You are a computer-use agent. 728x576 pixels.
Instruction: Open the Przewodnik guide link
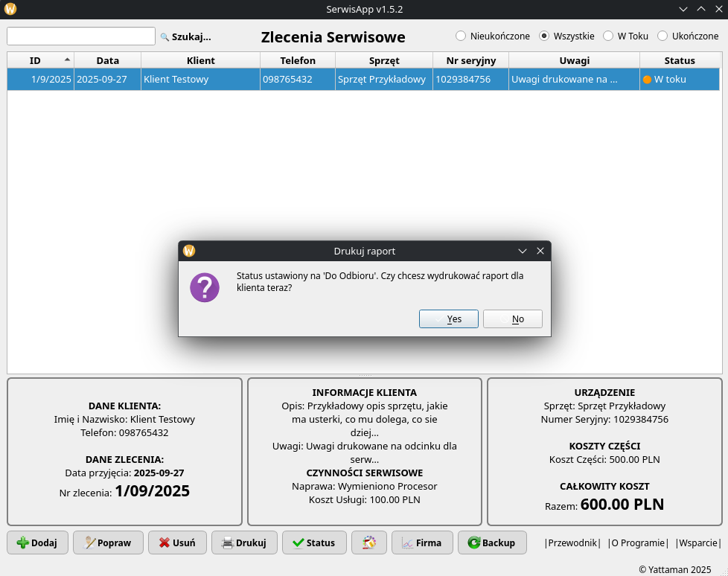572,543
